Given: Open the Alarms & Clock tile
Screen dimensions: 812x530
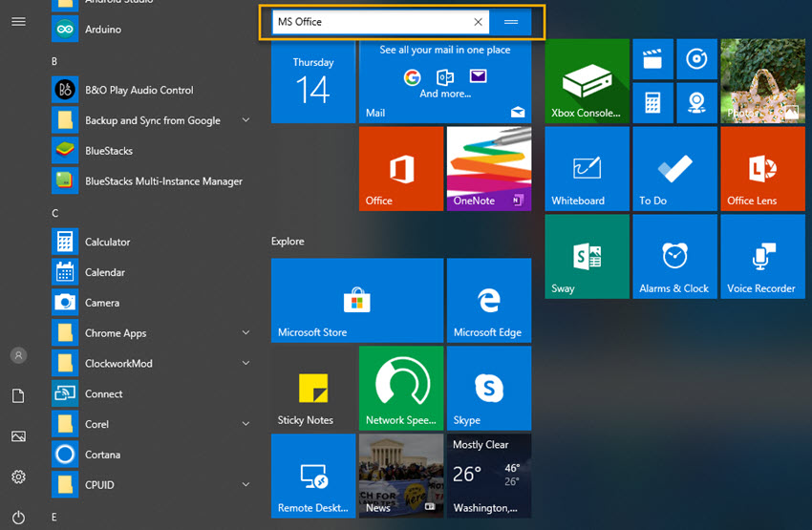Looking at the screenshot, I should [x=674, y=257].
